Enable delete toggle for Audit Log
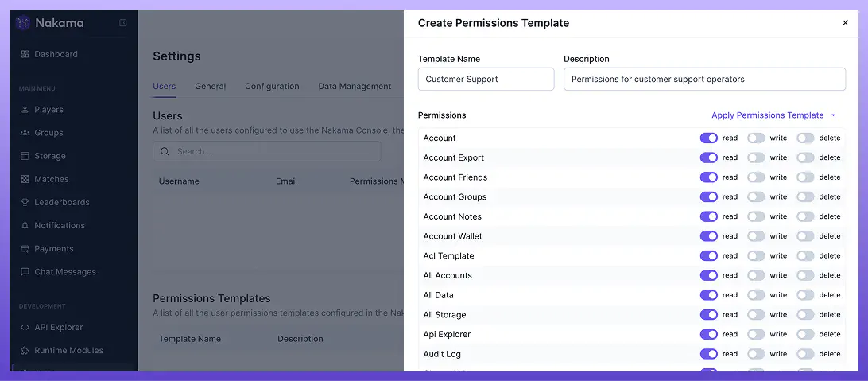868x381 pixels. 805,354
